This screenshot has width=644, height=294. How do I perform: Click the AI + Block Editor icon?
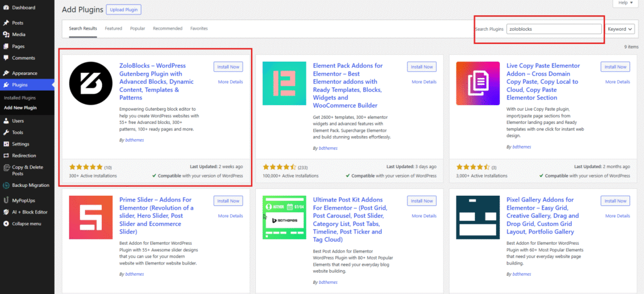point(6,212)
